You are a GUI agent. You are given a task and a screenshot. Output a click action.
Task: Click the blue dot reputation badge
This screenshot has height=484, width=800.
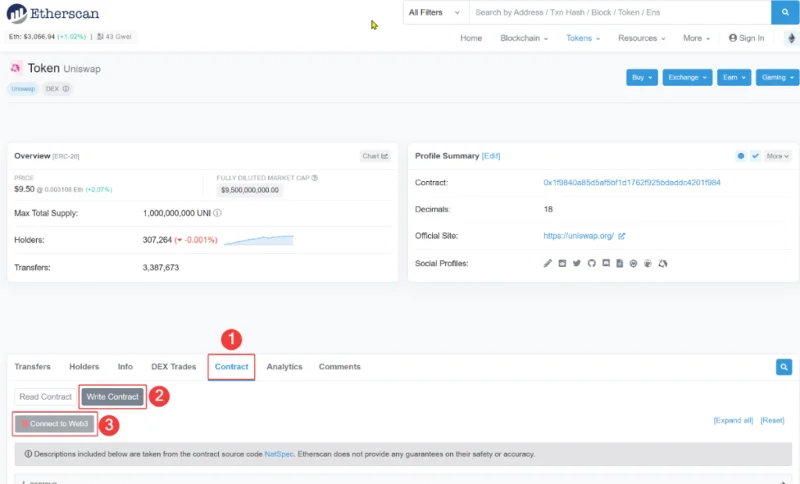(741, 156)
